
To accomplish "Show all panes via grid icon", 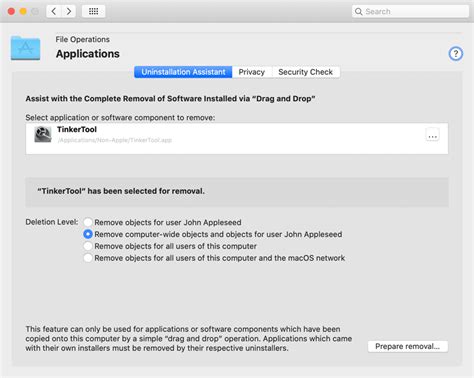I will pos(94,11).
